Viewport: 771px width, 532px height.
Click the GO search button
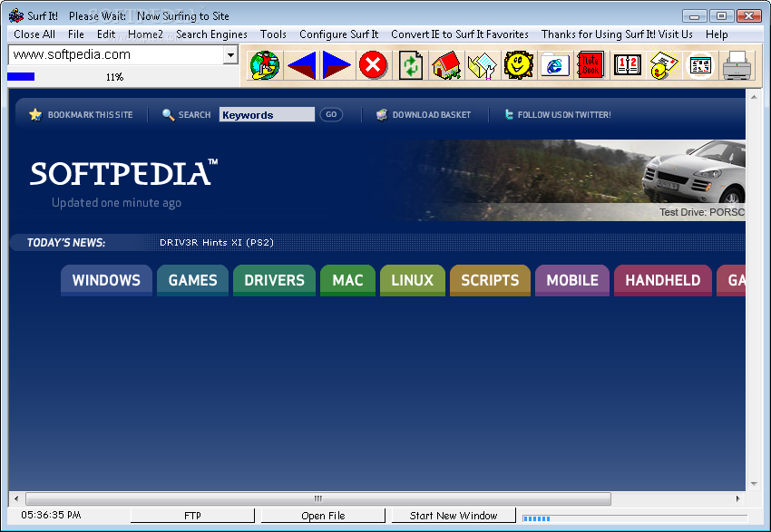(x=331, y=114)
